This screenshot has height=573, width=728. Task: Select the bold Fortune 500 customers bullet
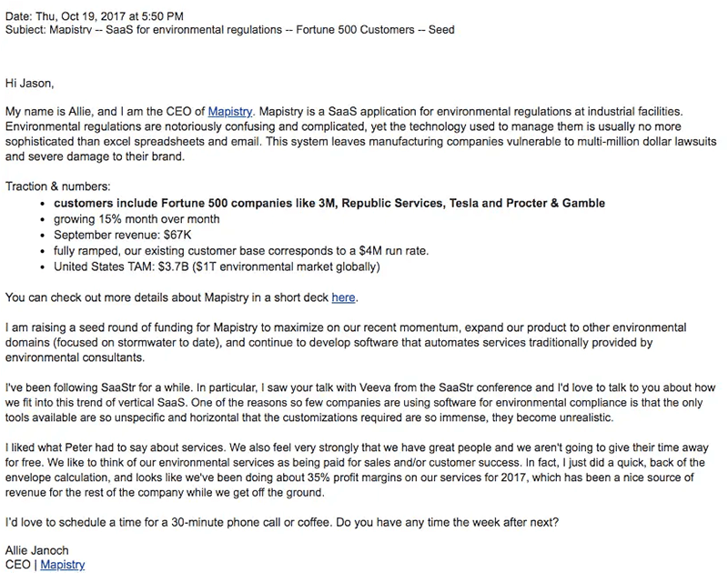click(x=329, y=203)
